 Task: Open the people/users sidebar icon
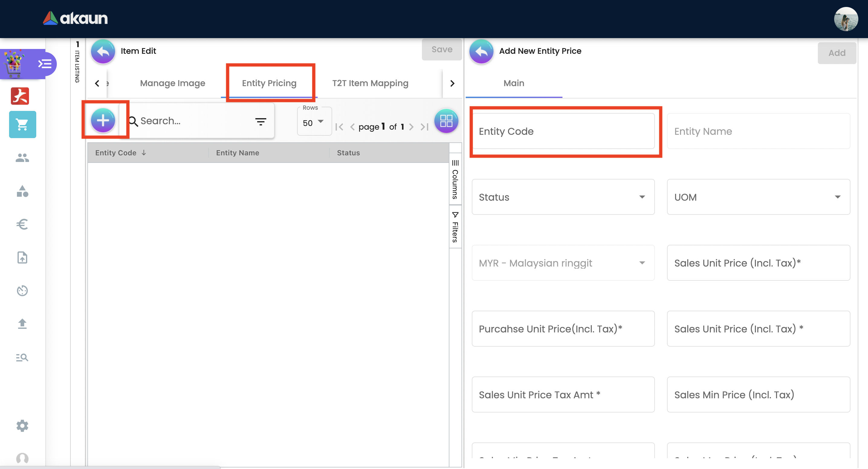click(x=23, y=158)
